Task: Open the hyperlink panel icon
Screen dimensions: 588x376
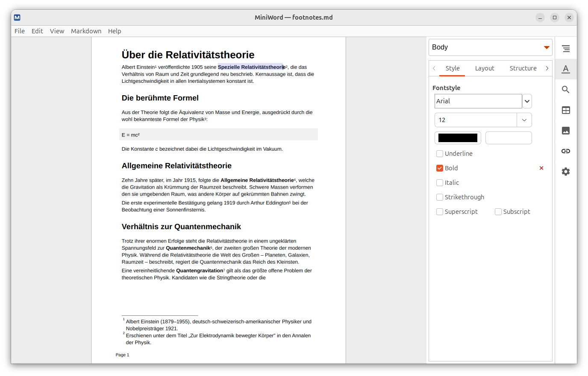Action: click(x=566, y=151)
